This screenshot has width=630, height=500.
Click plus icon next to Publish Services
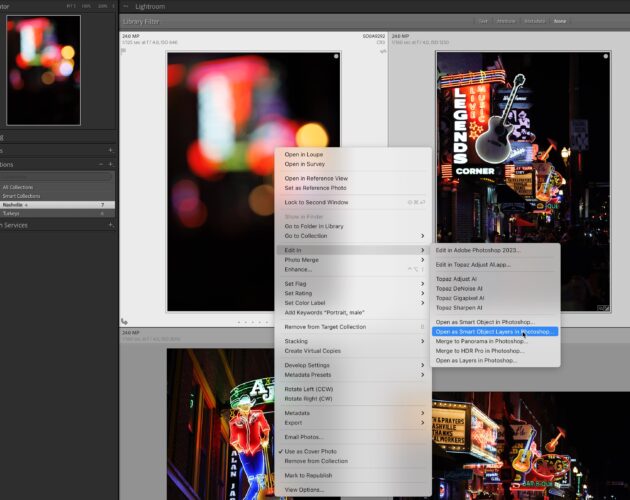[x=110, y=225]
